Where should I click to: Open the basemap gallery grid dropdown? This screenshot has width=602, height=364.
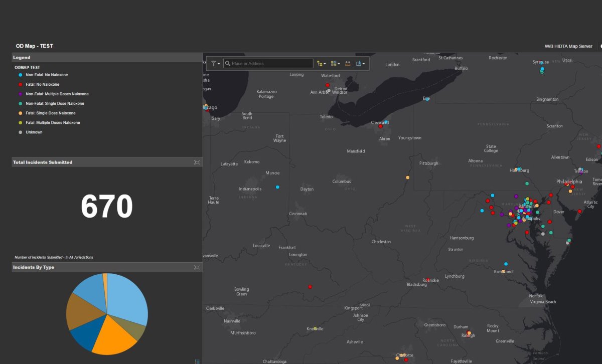(x=335, y=64)
